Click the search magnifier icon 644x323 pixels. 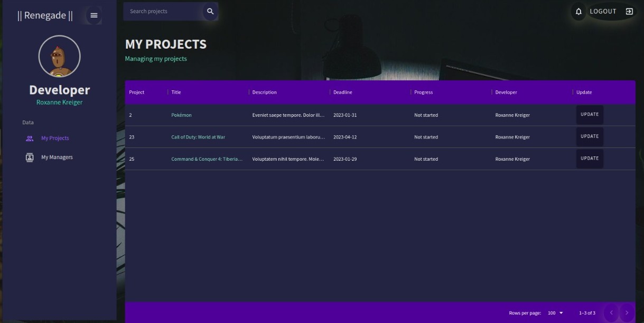coord(210,11)
